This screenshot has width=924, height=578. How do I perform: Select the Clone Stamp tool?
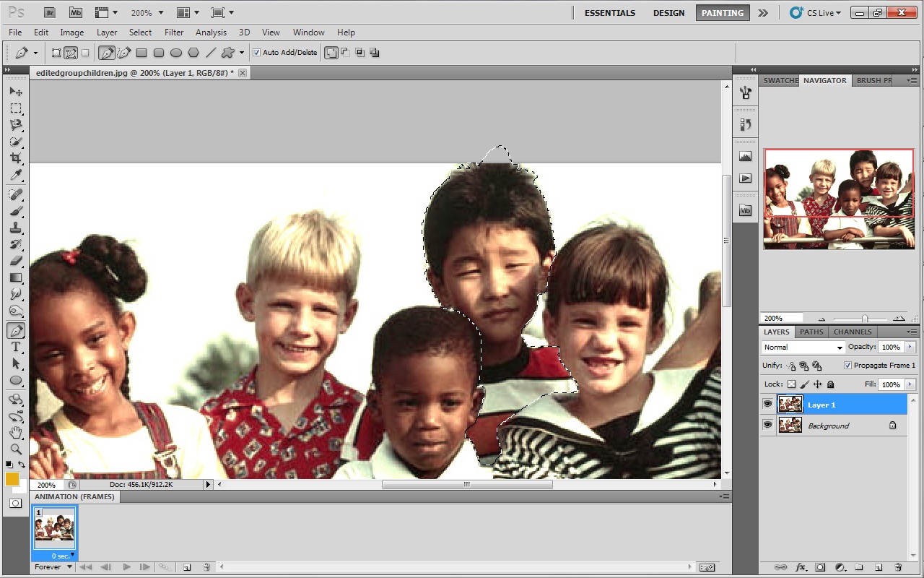tap(16, 228)
